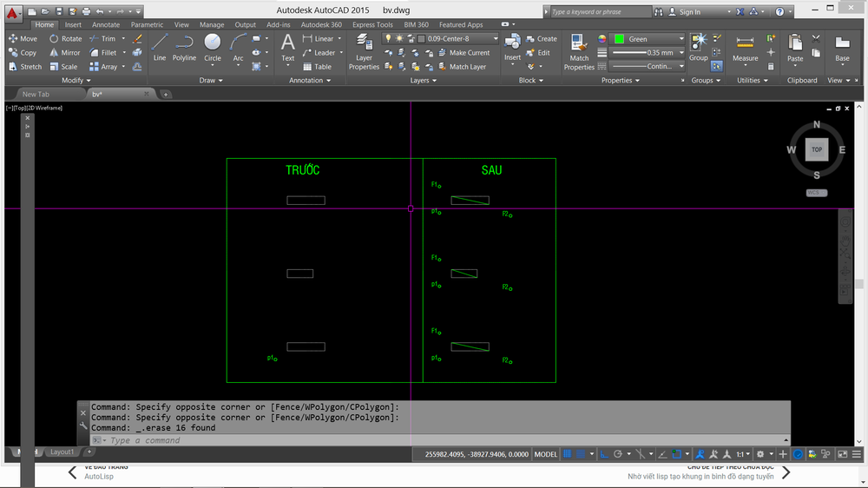Toggle 2D object snap

[676, 454]
